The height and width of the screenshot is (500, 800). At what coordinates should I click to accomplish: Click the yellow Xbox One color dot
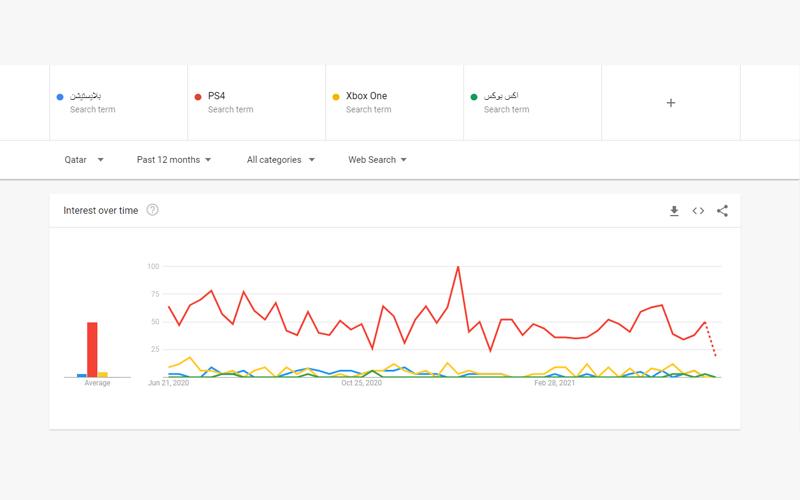(x=337, y=96)
